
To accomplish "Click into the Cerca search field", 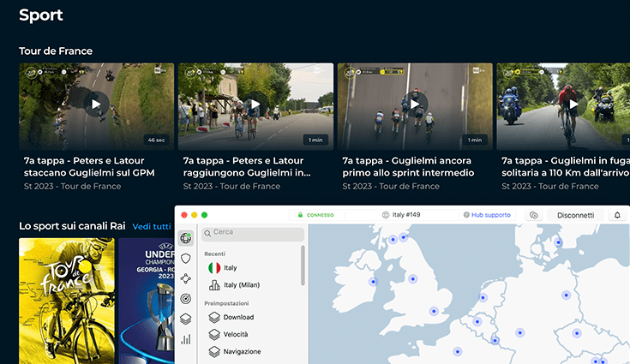I will pos(253,234).
